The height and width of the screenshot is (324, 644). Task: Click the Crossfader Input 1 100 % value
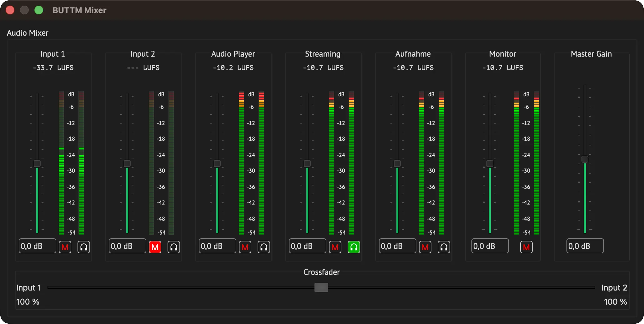tap(28, 302)
